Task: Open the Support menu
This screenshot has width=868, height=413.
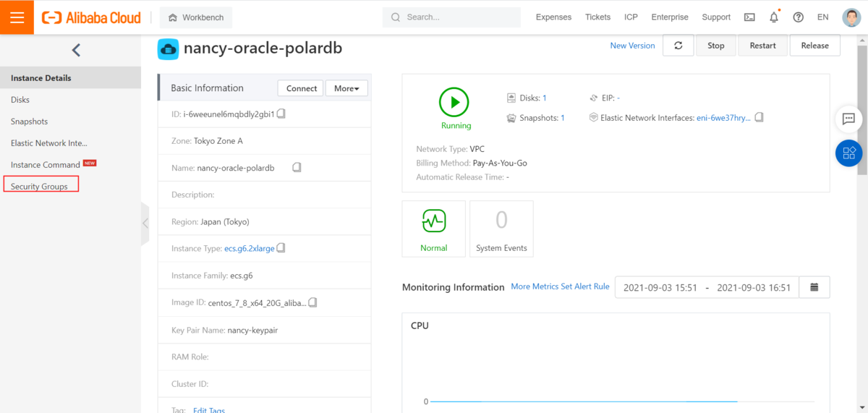Action: [716, 17]
